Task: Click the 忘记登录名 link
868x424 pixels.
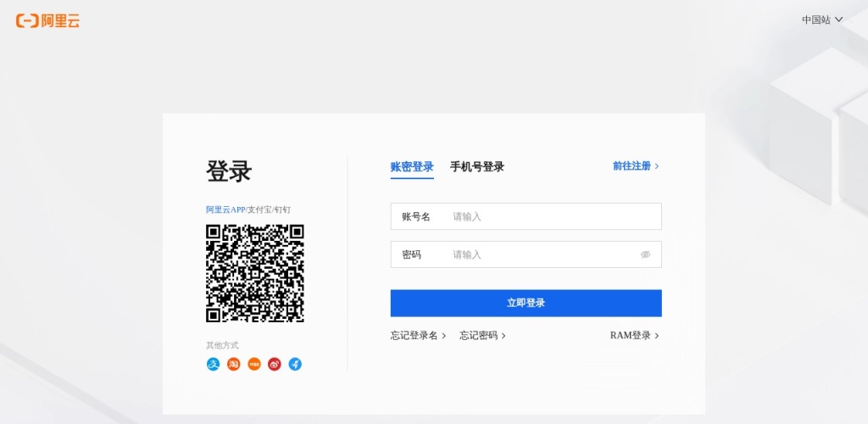Action: [415, 336]
